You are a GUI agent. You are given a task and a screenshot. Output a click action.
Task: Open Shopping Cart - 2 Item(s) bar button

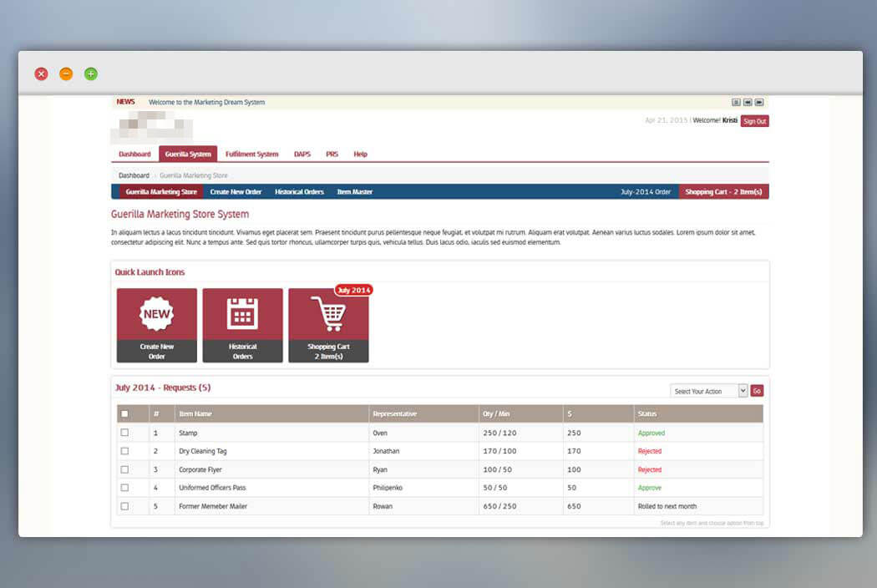[x=724, y=192]
